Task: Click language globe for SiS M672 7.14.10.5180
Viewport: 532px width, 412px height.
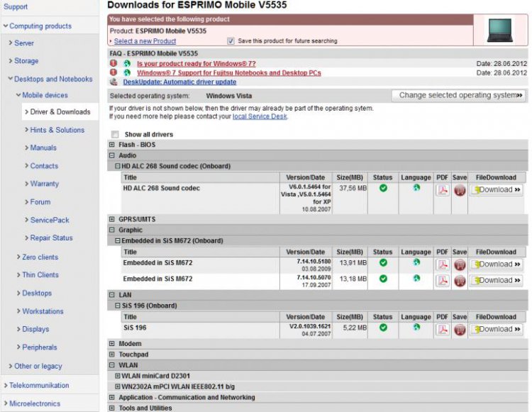Action: click(x=416, y=262)
